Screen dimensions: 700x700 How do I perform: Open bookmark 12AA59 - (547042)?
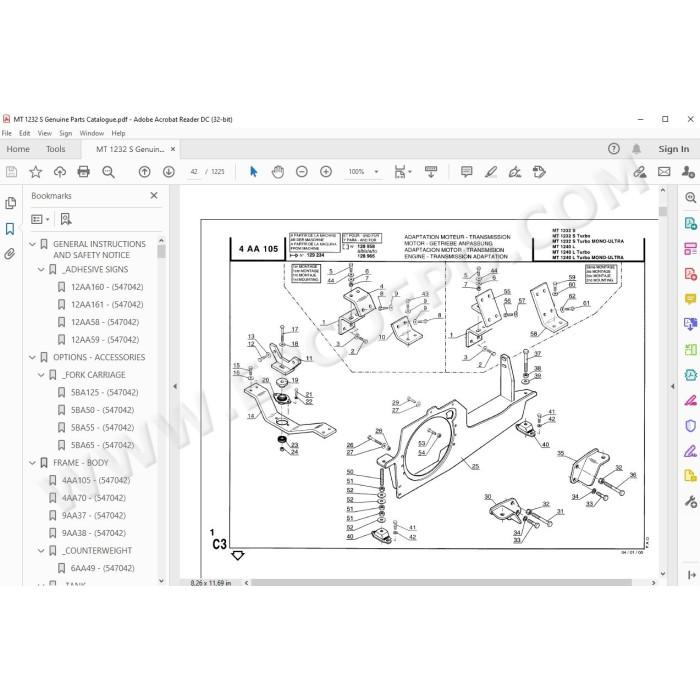coord(105,340)
